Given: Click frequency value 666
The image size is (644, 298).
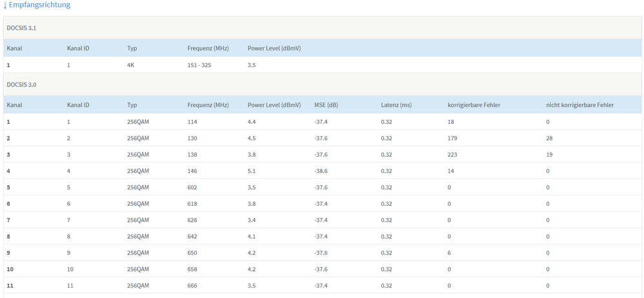Looking at the screenshot, I should pyautogui.click(x=192, y=286).
